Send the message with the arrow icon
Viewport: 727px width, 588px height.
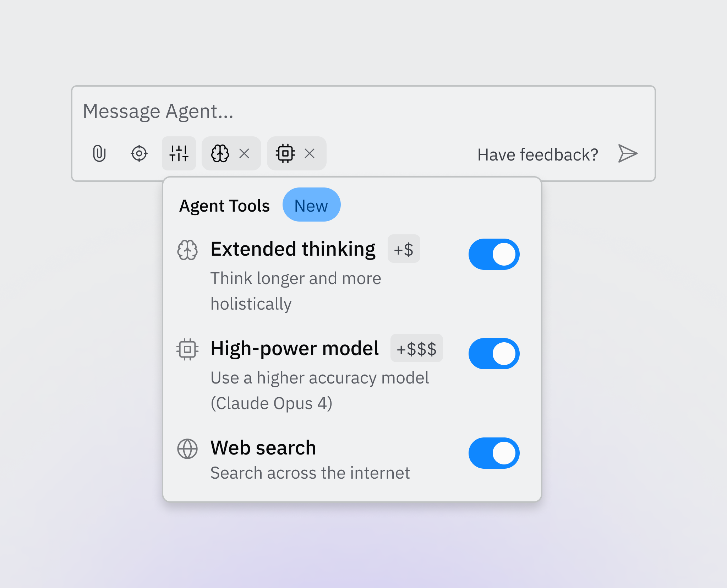(x=628, y=154)
